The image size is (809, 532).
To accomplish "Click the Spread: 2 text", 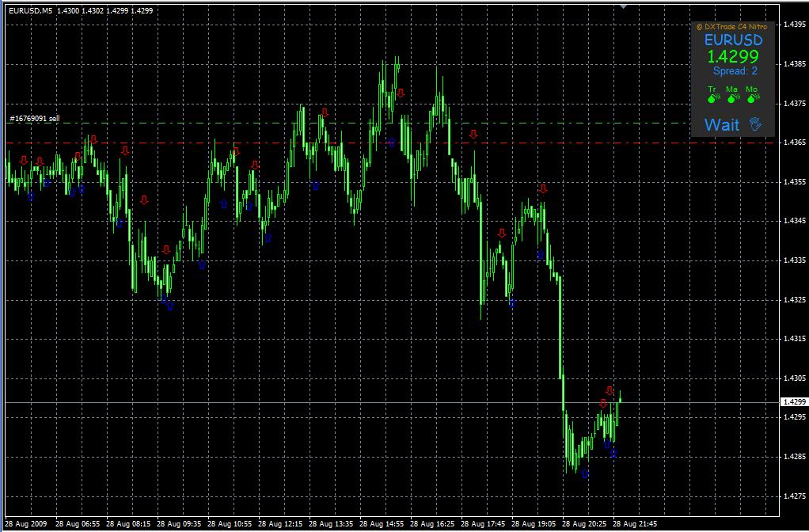I will tap(735, 71).
